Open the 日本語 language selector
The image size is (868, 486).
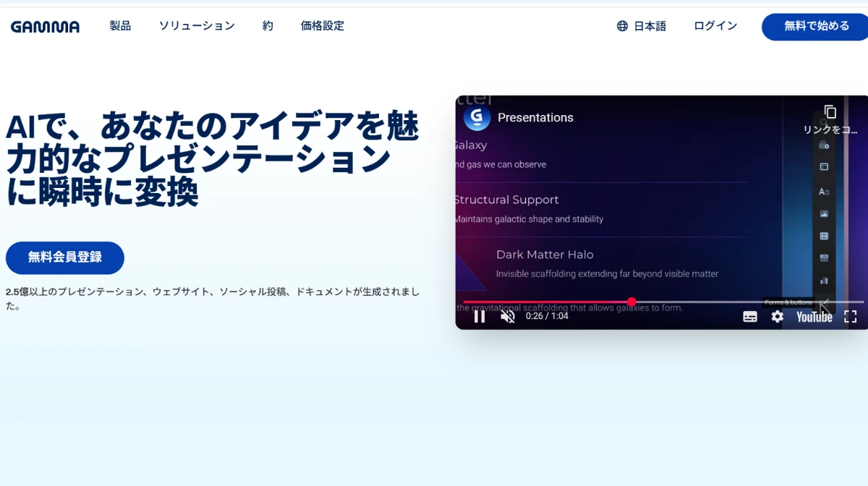[x=642, y=26]
